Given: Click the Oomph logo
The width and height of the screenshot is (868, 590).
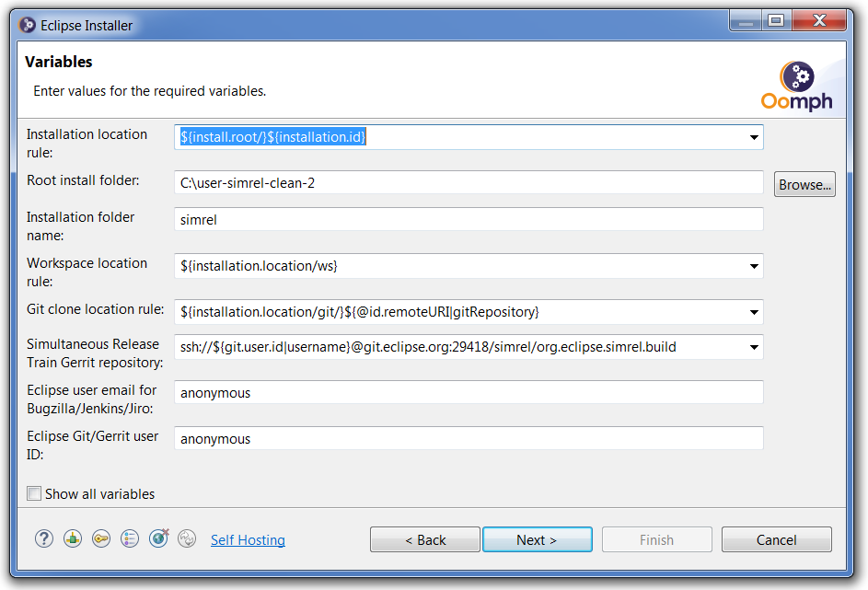Looking at the screenshot, I should coord(797,86).
